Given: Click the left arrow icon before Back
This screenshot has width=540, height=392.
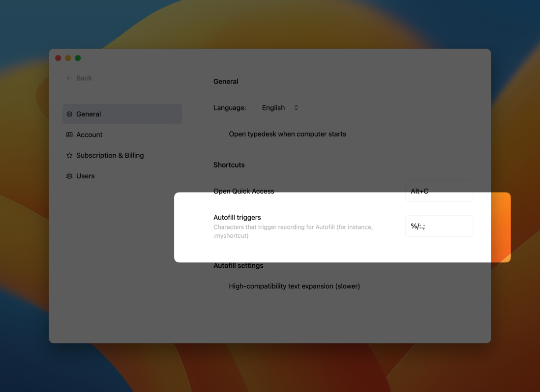Looking at the screenshot, I should tap(69, 78).
